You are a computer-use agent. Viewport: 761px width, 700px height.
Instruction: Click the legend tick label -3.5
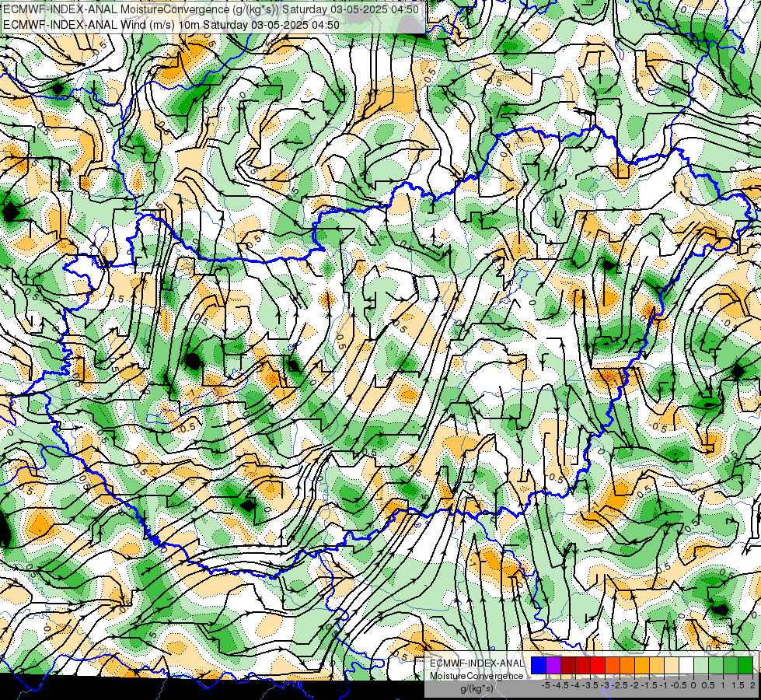(590, 685)
